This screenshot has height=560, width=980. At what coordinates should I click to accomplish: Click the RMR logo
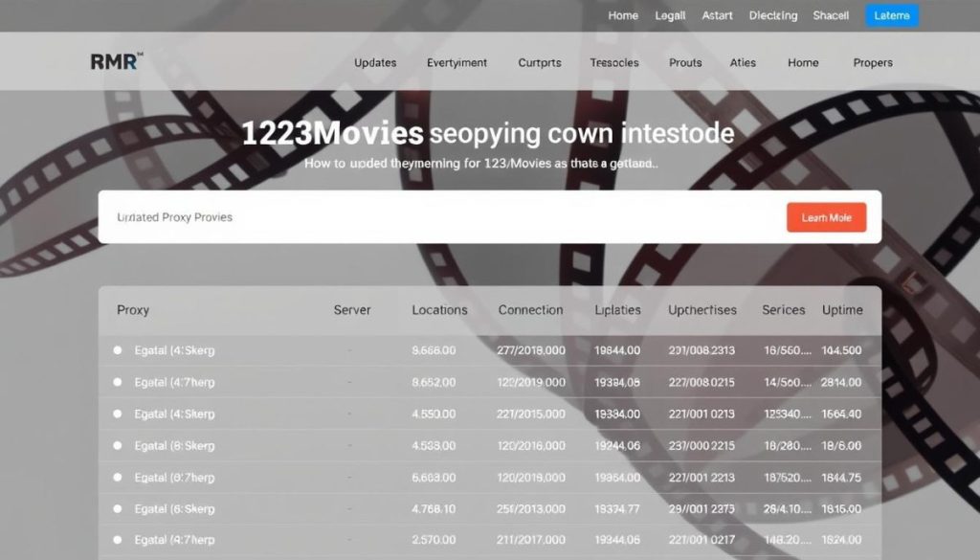tap(117, 61)
